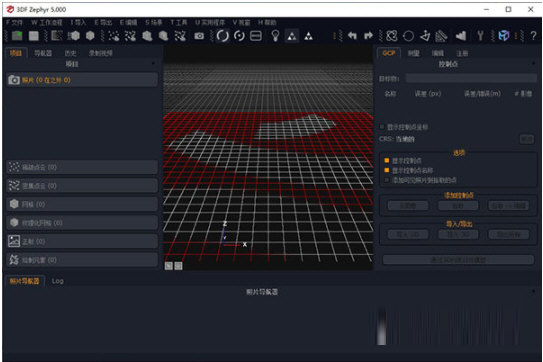Toggle the first orange checkbox under 选项
Screen dimensions: 543x362
386,160
